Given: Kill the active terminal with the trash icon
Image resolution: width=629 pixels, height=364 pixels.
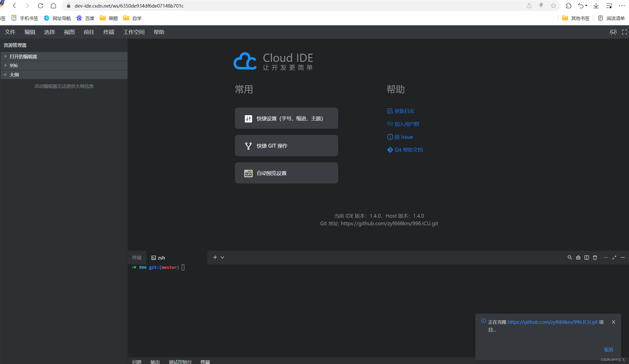Looking at the screenshot, I should pyautogui.click(x=595, y=257).
